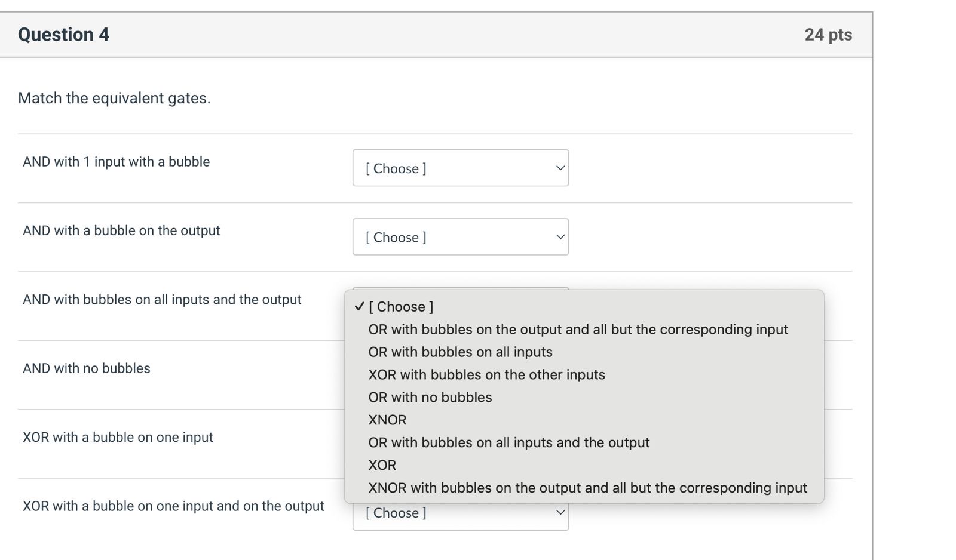Click the "Question 4" heading
The width and height of the screenshot is (956, 560).
(63, 35)
